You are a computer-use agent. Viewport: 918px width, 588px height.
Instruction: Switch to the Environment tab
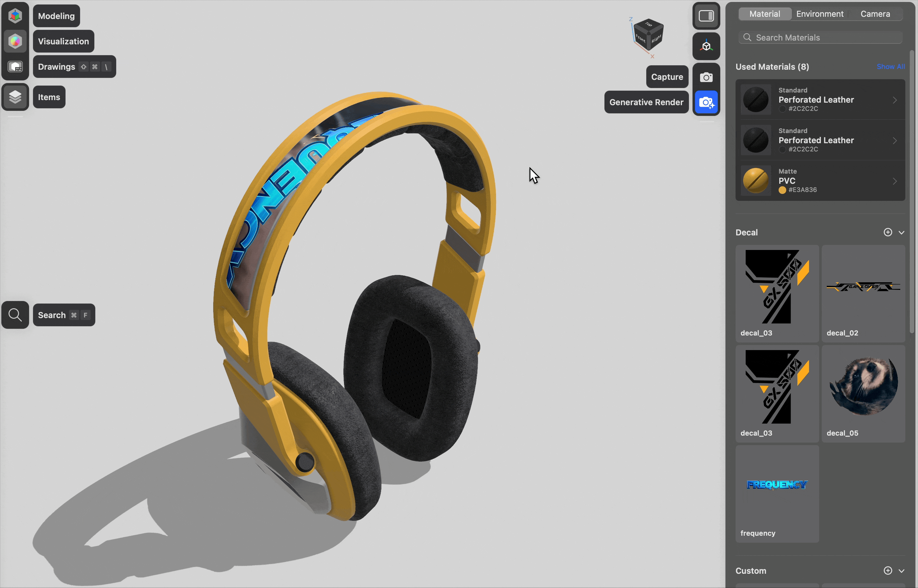coord(819,14)
